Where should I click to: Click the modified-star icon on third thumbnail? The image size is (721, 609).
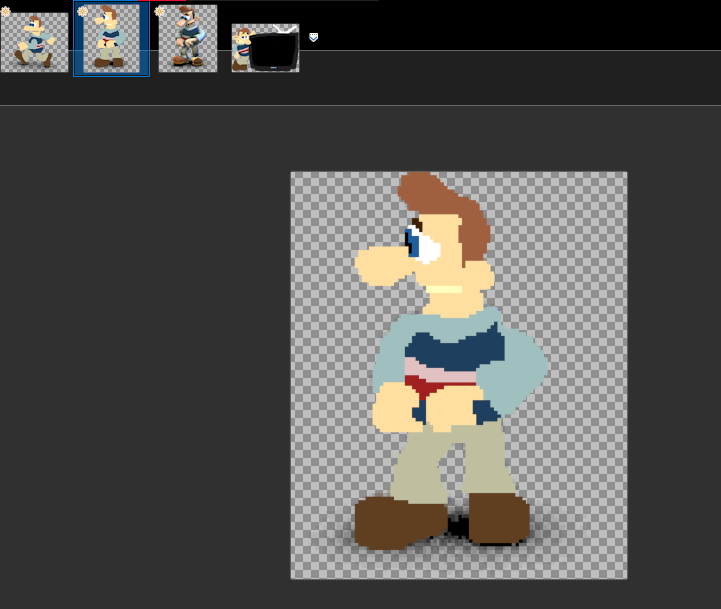pyautogui.click(x=160, y=11)
